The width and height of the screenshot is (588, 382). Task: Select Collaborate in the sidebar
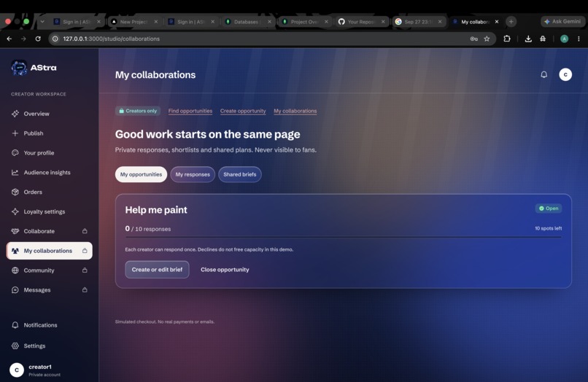click(x=49, y=231)
